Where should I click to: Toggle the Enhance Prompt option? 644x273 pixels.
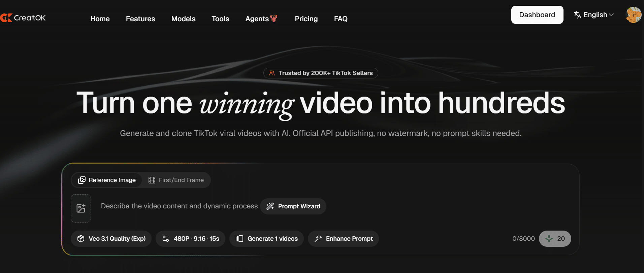(343, 239)
